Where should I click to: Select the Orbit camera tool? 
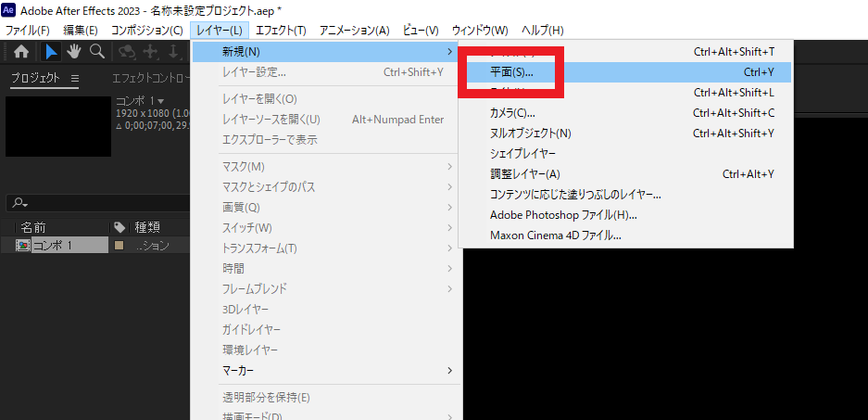click(127, 52)
